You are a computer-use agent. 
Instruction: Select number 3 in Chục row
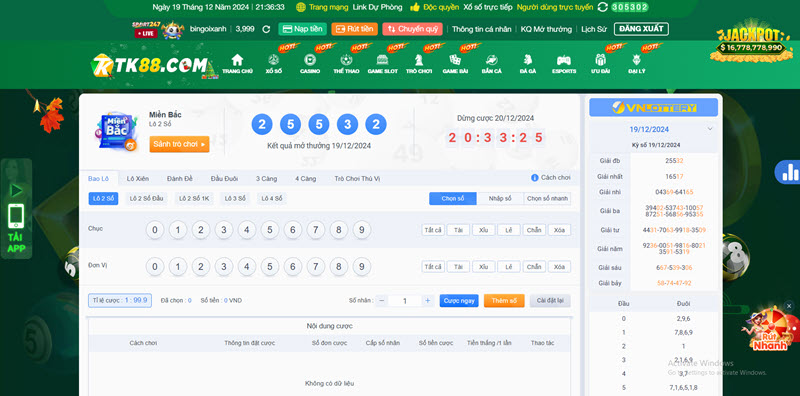(223, 230)
